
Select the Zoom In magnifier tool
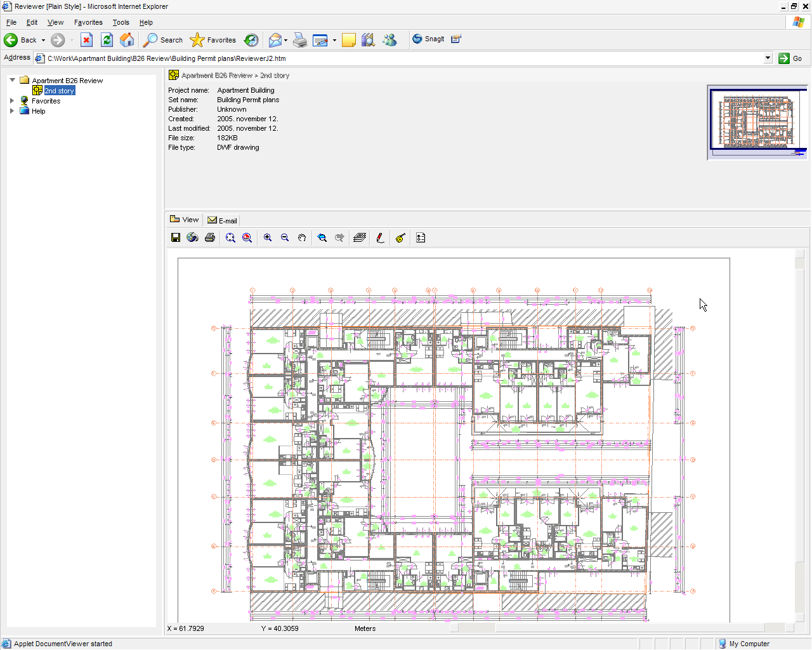pos(268,237)
